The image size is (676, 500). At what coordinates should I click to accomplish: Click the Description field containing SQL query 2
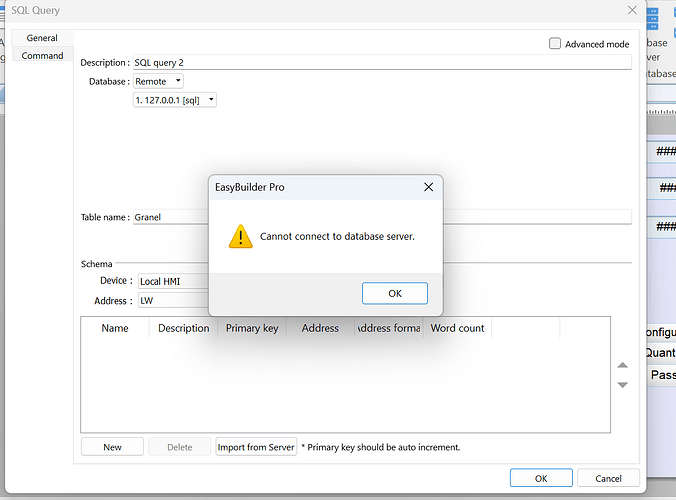[x=382, y=62]
